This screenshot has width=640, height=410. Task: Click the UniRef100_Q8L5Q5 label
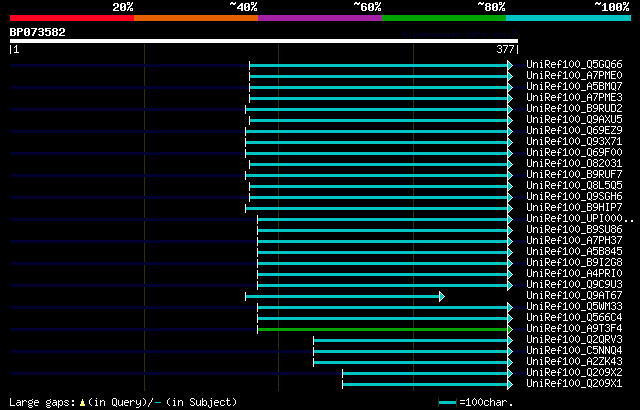coord(574,186)
